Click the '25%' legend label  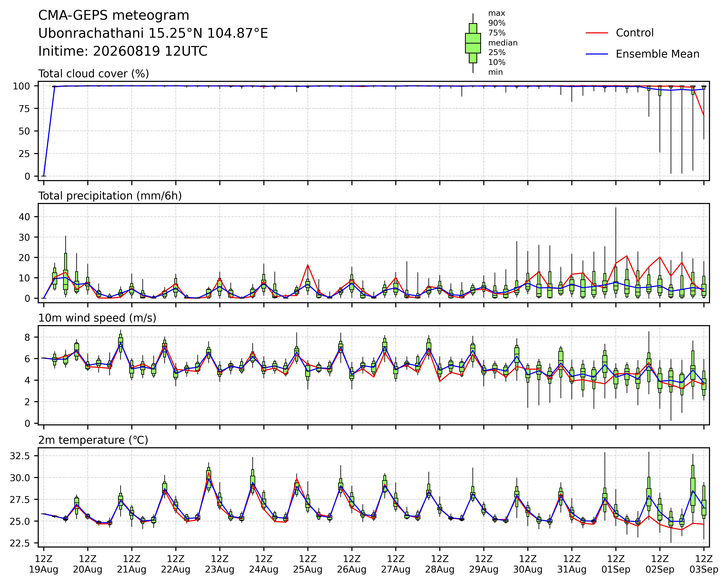click(497, 53)
